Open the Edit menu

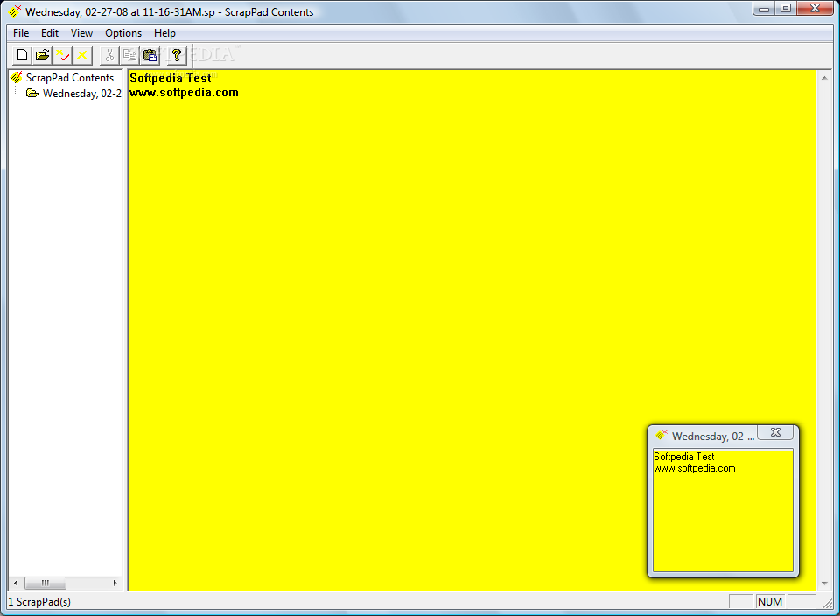click(x=50, y=33)
